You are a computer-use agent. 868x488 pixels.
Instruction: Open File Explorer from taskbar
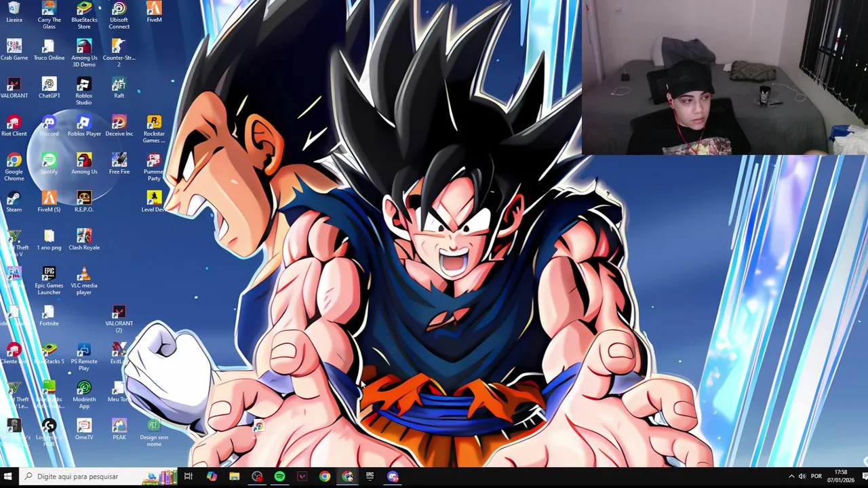tap(234, 476)
